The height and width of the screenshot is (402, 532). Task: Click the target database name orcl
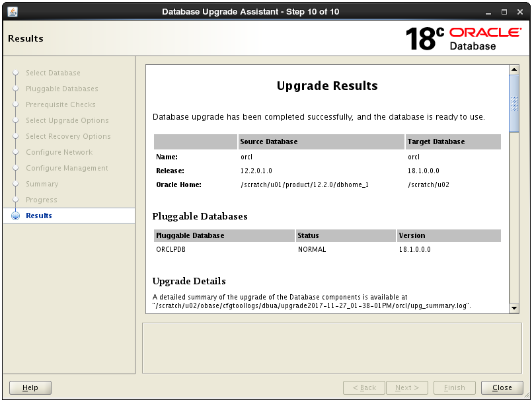point(414,157)
